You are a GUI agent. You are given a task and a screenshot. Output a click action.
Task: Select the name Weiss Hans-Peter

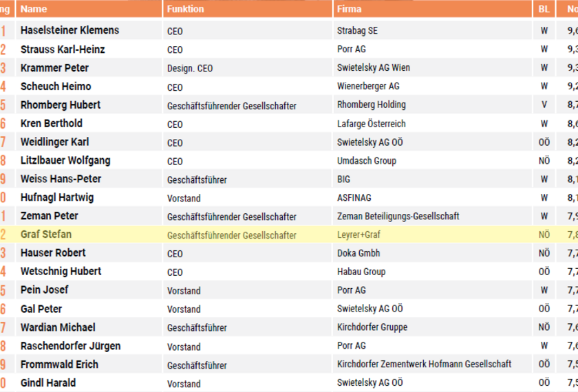(x=61, y=179)
